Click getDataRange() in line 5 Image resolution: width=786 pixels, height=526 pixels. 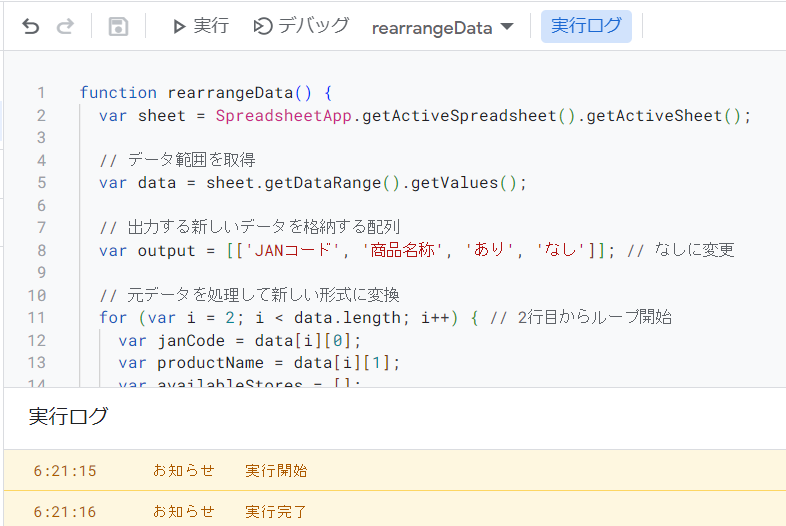[332, 183]
